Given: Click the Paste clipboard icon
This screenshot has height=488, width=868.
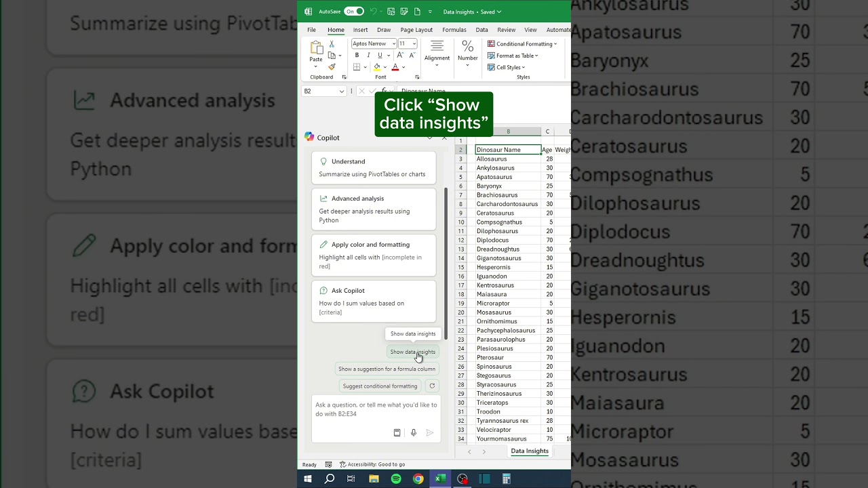Looking at the screenshot, I should 316,47.
